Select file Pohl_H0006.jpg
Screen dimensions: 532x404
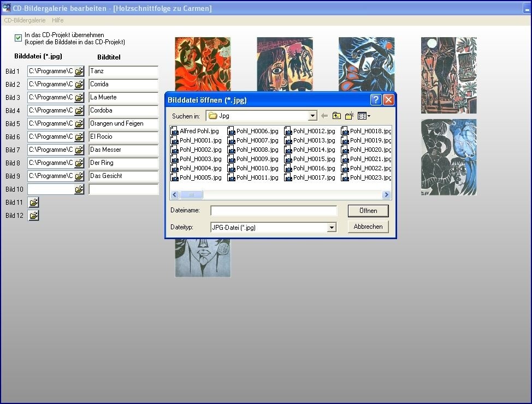click(253, 131)
